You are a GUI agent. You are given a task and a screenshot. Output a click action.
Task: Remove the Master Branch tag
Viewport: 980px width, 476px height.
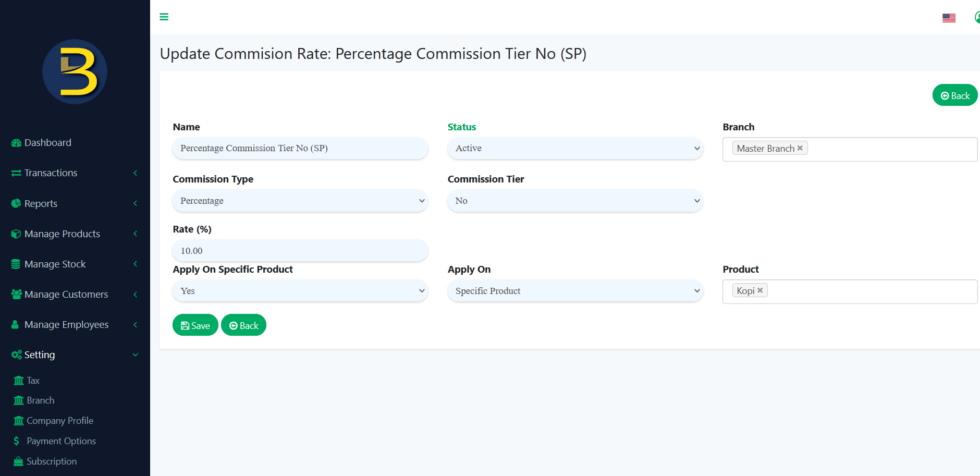click(800, 148)
